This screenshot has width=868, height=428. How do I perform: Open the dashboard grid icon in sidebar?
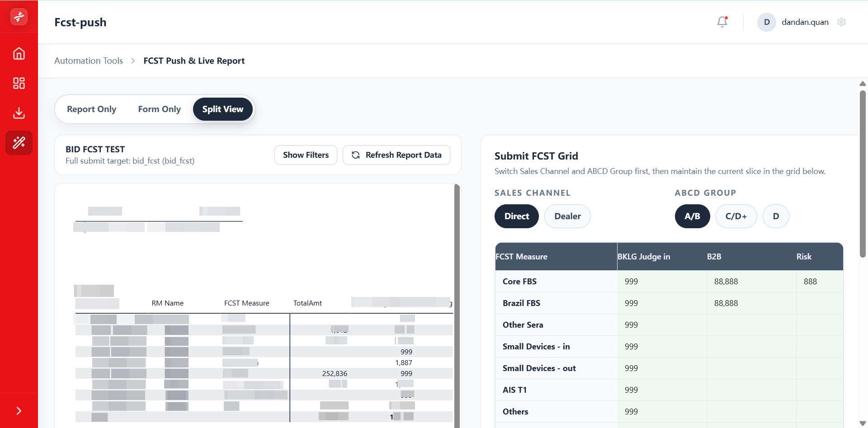pyautogui.click(x=19, y=83)
